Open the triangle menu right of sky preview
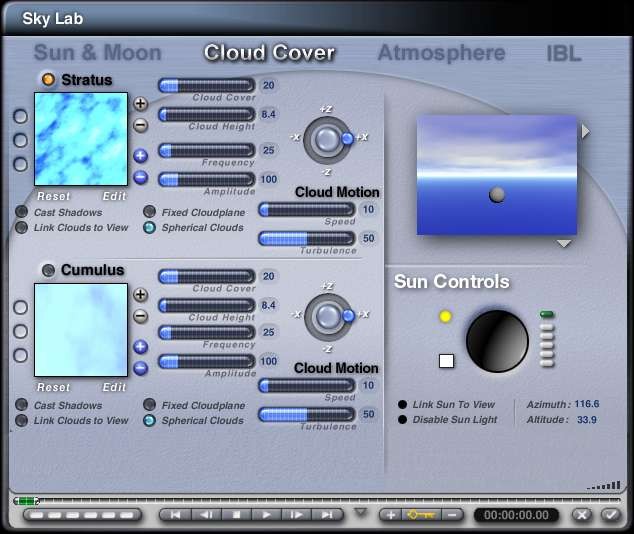This screenshot has height=534, width=634. coord(586,132)
